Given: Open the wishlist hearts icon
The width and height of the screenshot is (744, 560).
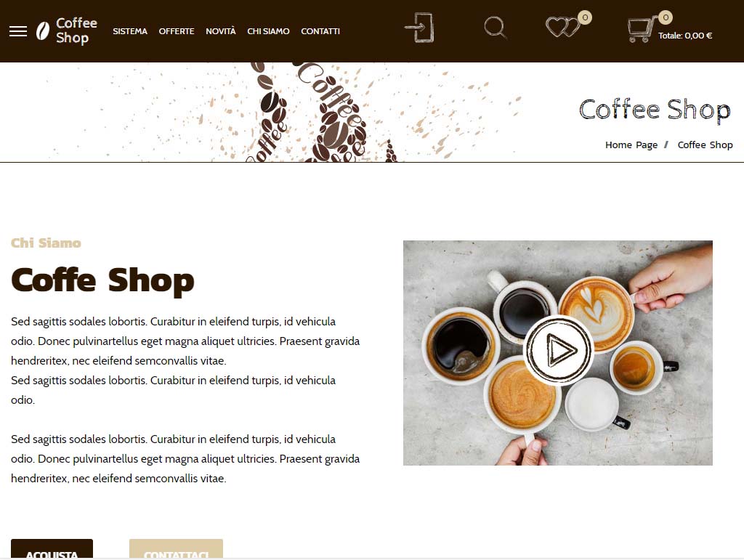Looking at the screenshot, I should point(562,27).
